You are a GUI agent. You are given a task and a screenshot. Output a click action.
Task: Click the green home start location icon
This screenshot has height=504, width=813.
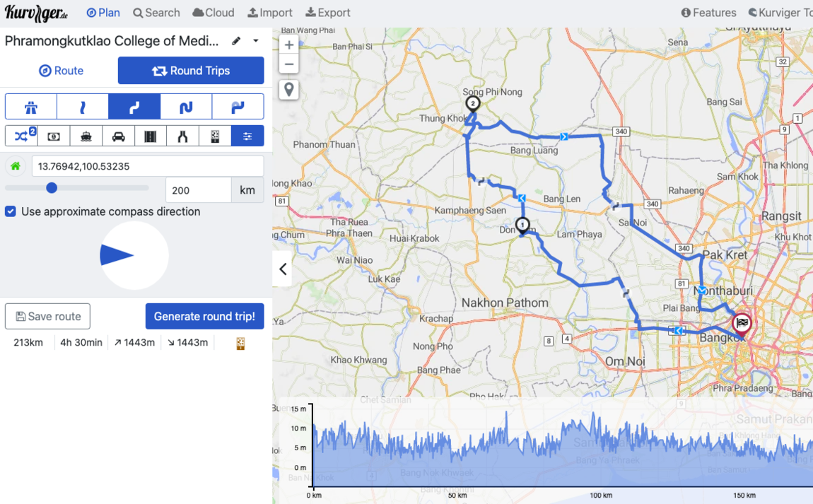point(16,166)
